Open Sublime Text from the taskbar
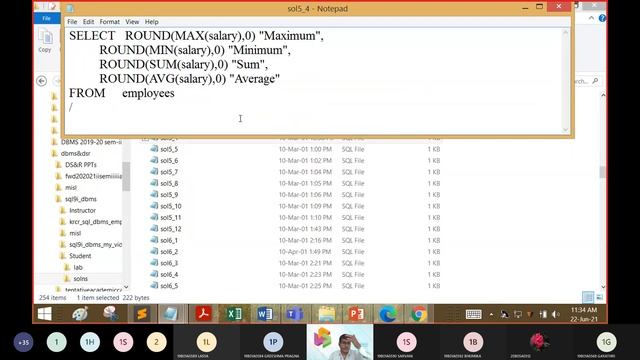The image size is (640, 360). [x=142, y=314]
